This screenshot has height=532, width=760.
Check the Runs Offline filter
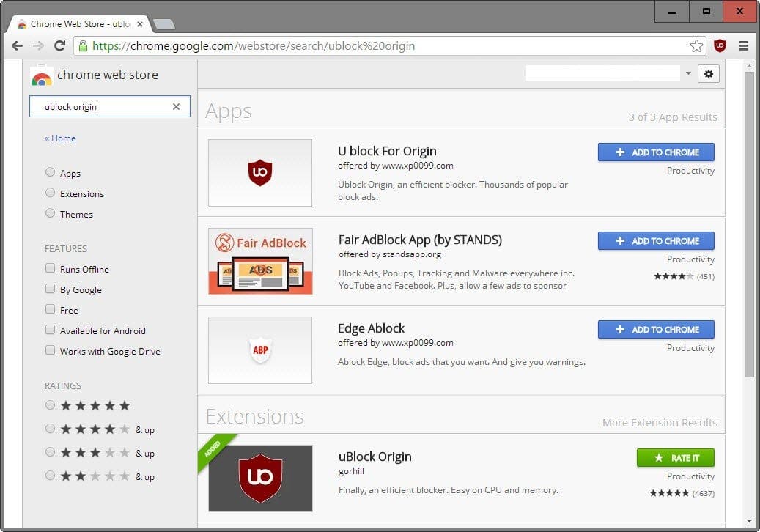[x=49, y=269]
